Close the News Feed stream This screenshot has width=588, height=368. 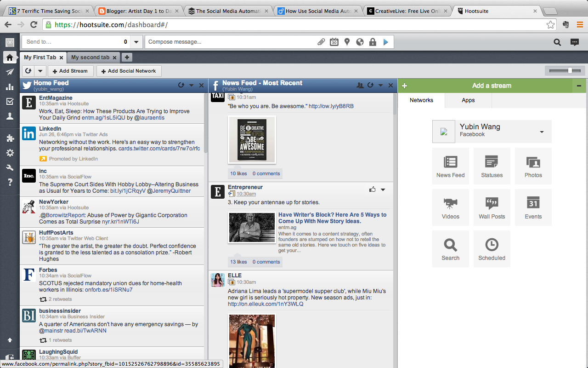[x=390, y=85]
